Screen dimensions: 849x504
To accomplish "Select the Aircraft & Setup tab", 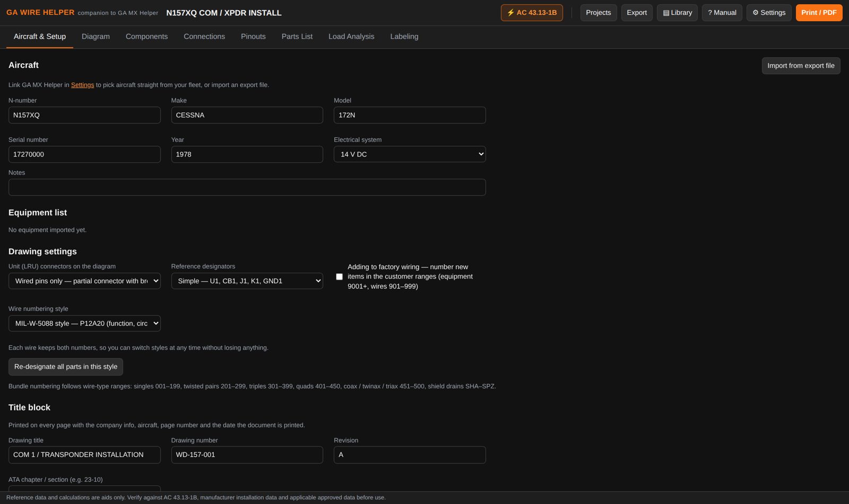I will (x=40, y=37).
